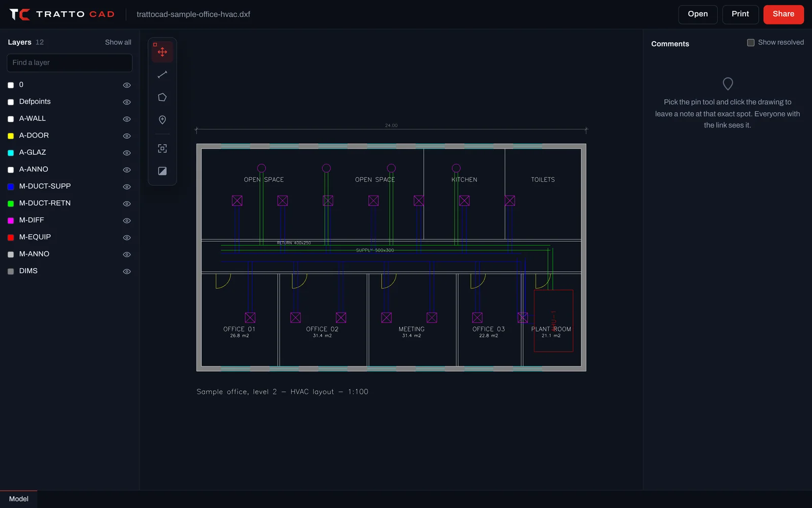
Task: Toggle M-ANNO layer visibility
Action: coord(127,255)
